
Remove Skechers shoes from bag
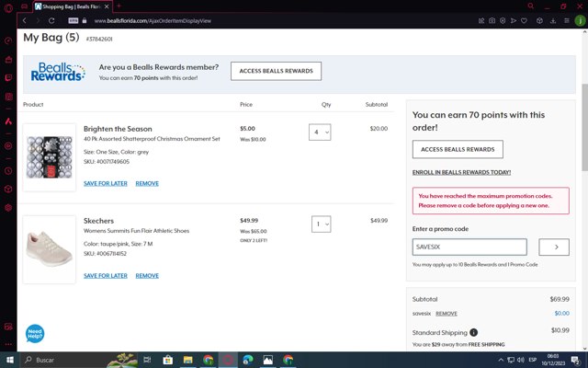(147, 275)
